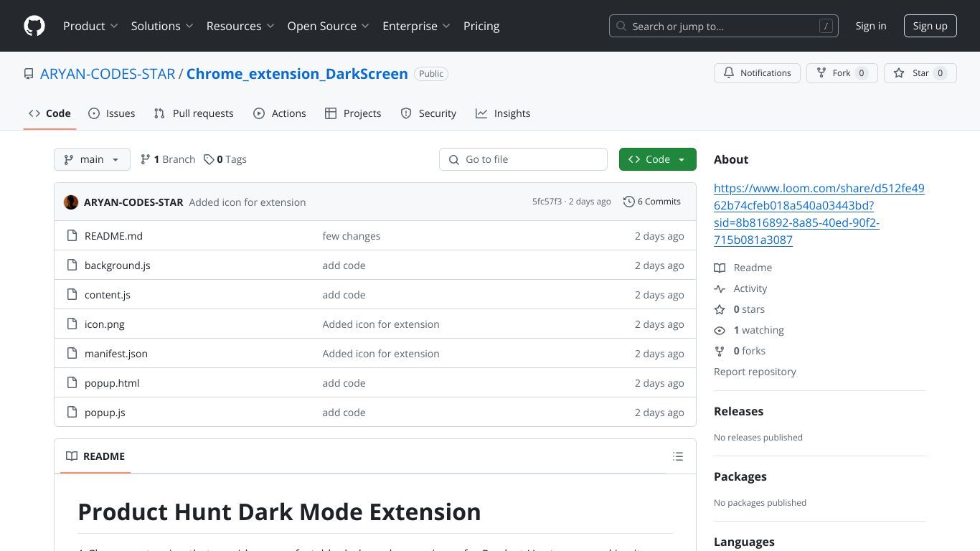Click the Sign up button
This screenshot has width=980, height=551.
coord(930,26)
